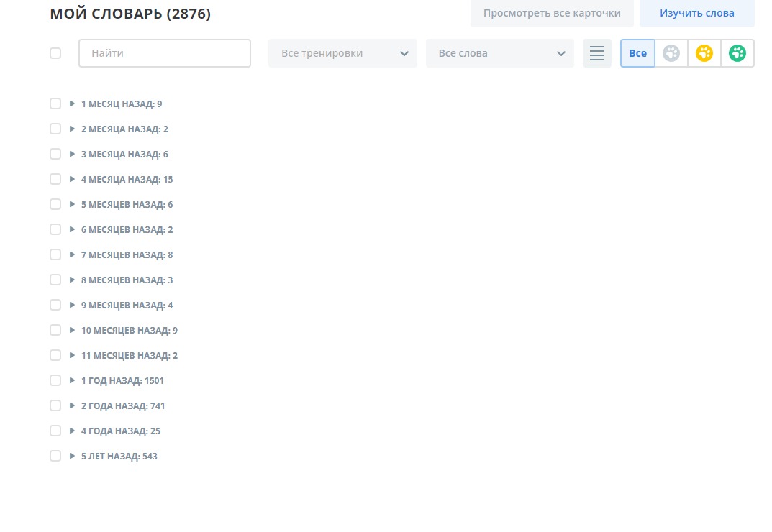Check the '6 месяцев назад: 2' checkbox
The height and width of the screenshot is (532, 772).
(x=55, y=229)
